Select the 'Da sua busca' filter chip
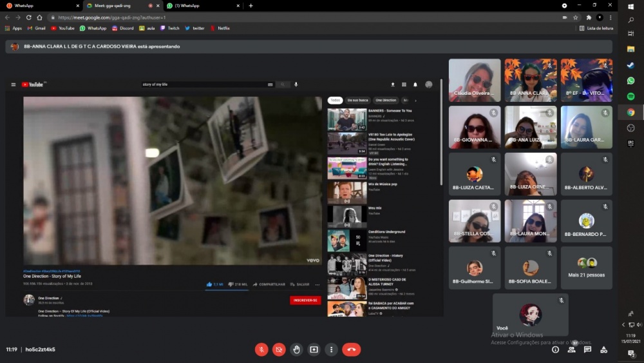This screenshot has width=644, height=363. pyautogui.click(x=357, y=101)
